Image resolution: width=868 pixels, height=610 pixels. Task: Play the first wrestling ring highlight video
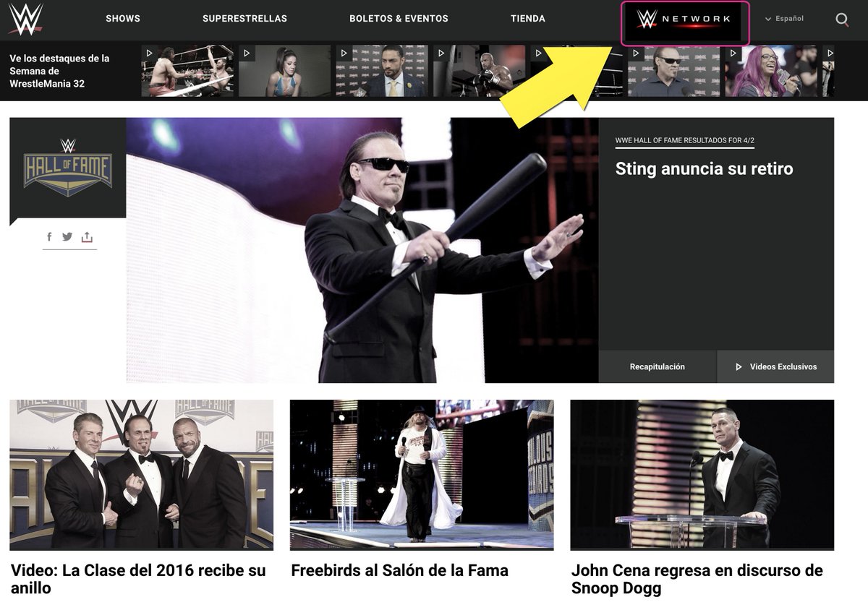tap(187, 71)
